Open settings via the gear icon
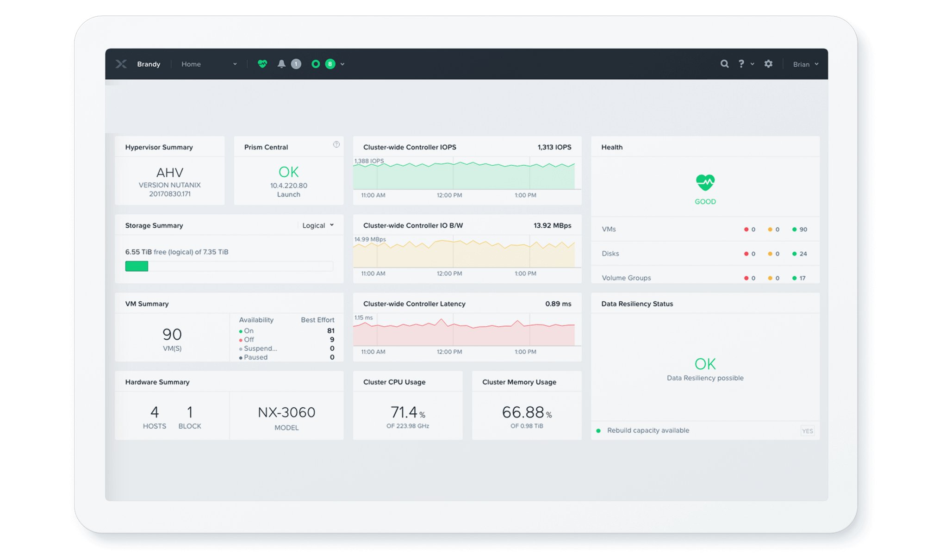 pyautogui.click(x=768, y=64)
